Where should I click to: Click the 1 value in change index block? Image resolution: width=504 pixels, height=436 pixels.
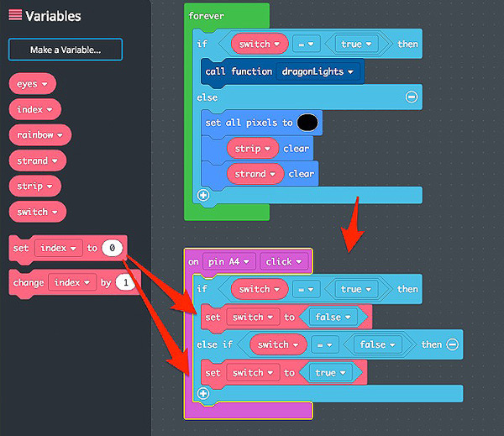pyautogui.click(x=125, y=283)
